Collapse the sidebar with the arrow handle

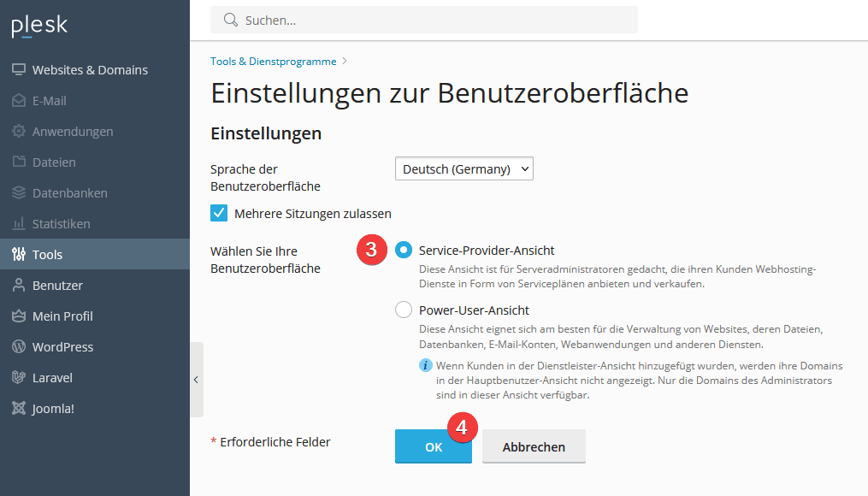[x=196, y=380]
